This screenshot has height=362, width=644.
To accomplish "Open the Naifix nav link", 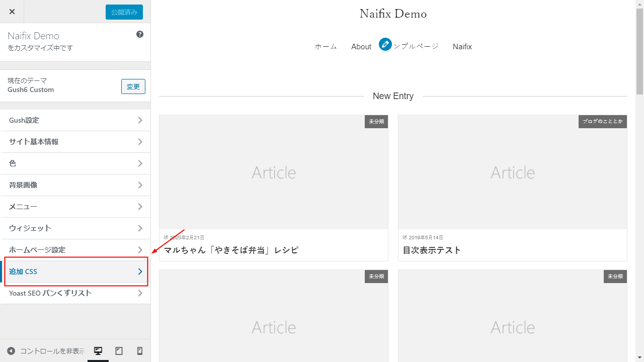I will pyautogui.click(x=462, y=46).
